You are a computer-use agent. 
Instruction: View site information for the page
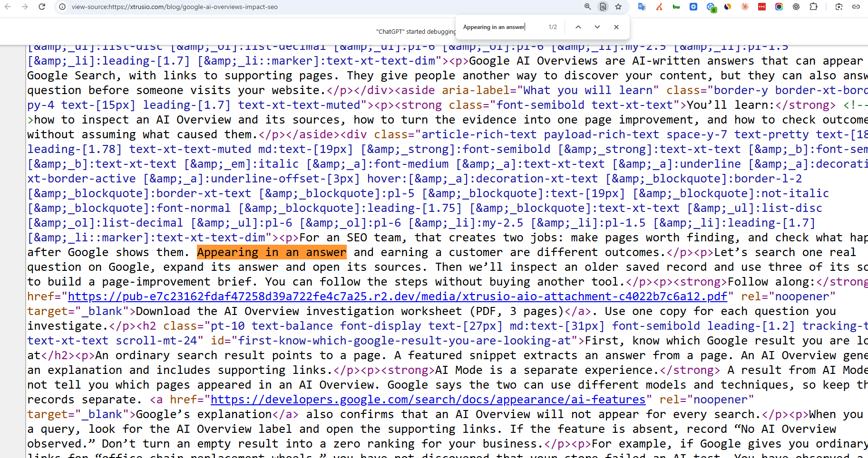(x=62, y=7)
